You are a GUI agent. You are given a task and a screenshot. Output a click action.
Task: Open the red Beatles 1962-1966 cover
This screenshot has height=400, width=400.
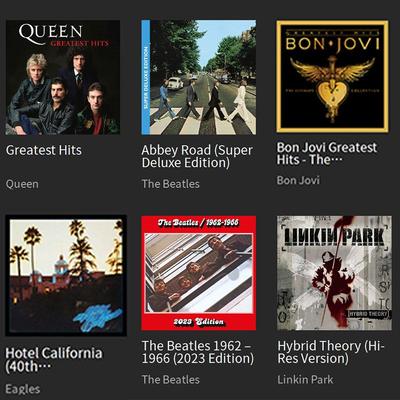click(x=199, y=273)
